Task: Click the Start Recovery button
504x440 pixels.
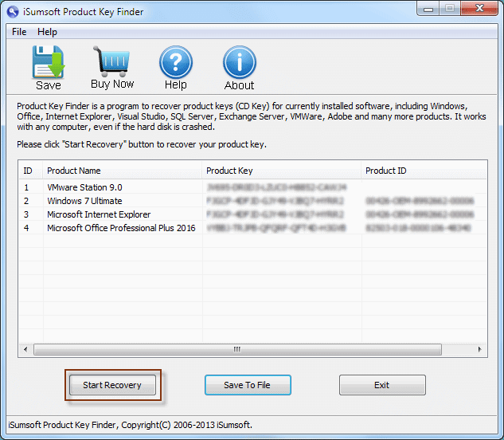Action: coord(112,385)
